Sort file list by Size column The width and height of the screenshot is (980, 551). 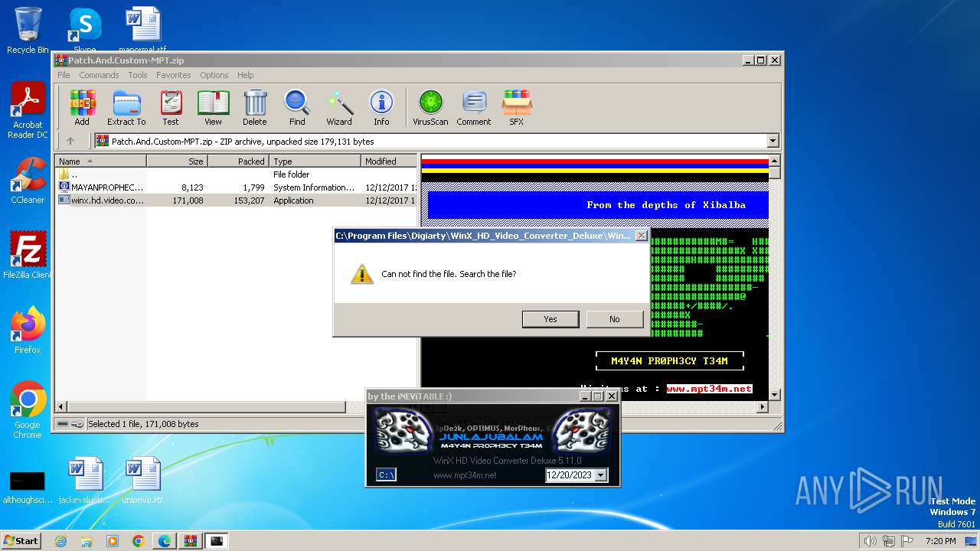[177, 161]
